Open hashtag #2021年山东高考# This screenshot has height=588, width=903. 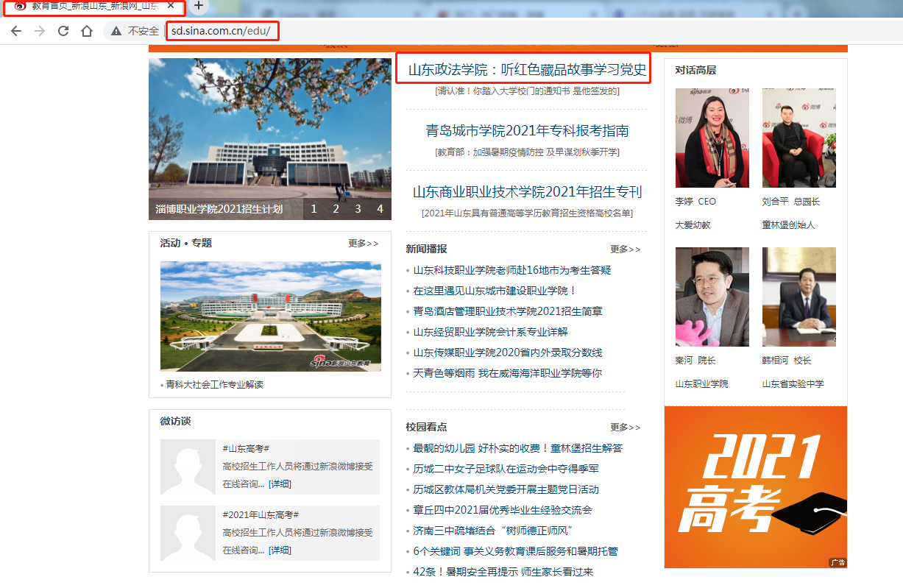[261, 514]
